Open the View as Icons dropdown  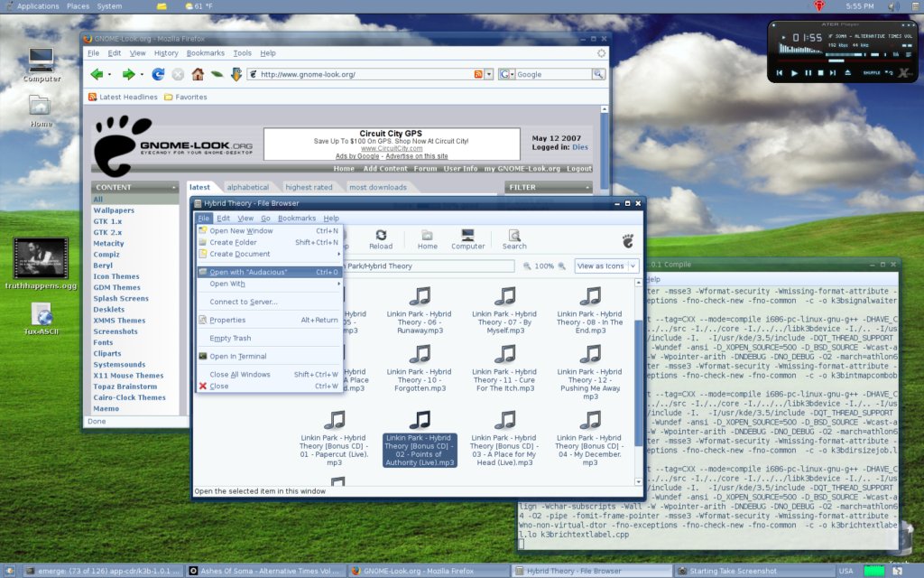tap(606, 266)
